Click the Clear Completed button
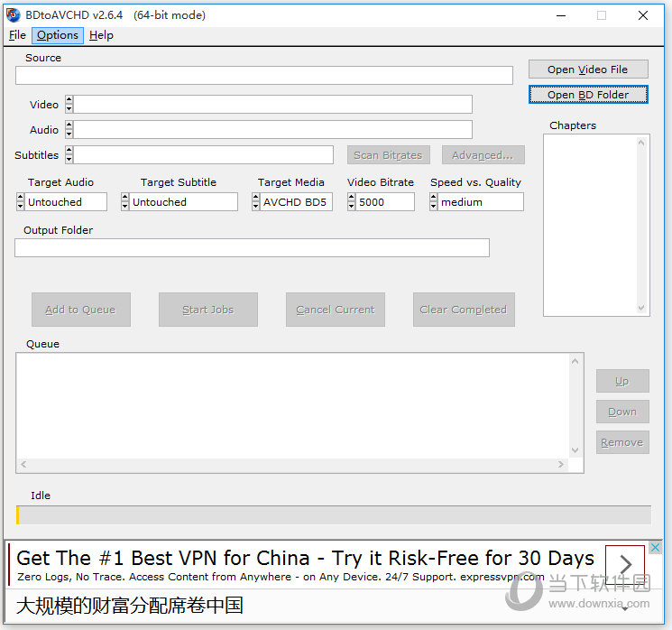Screen dimensions: 672x630 tap(464, 310)
